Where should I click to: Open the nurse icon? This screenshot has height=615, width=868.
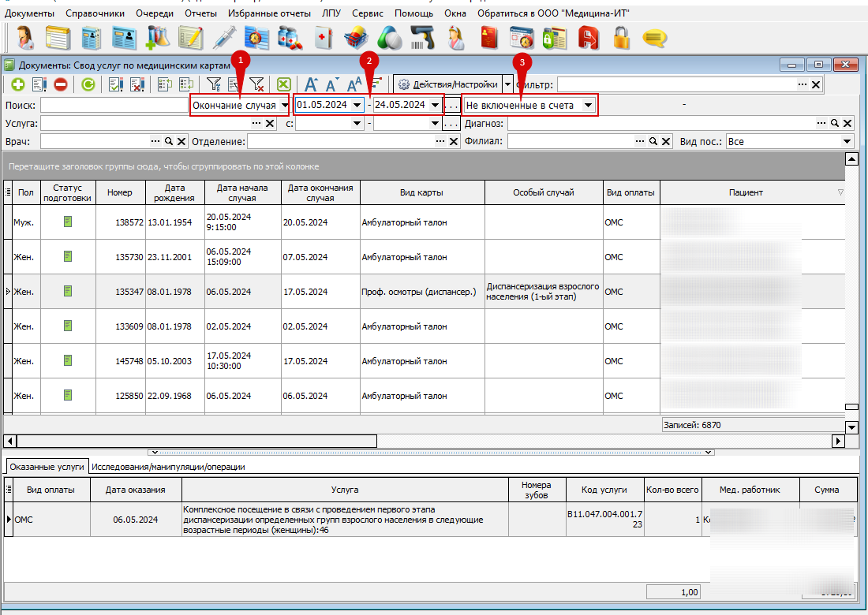(456, 39)
